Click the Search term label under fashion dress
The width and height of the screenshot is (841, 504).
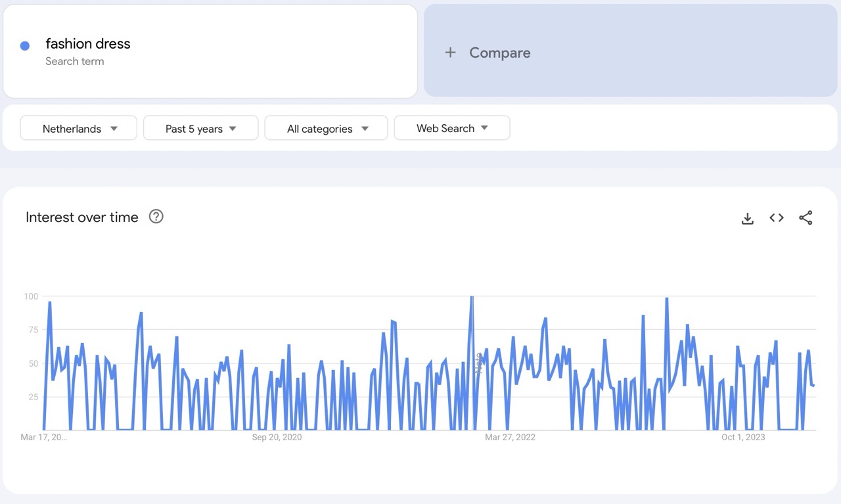pyautogui.click(x=75, y=61)
